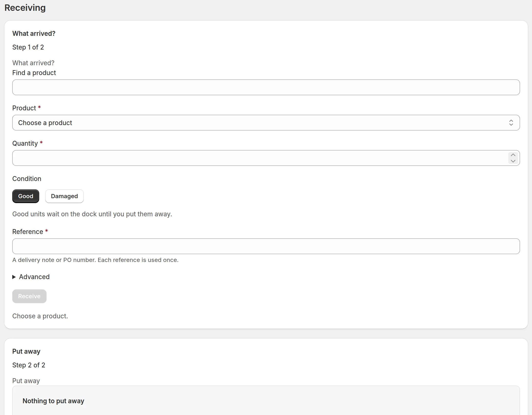Screen dimensions: 532x415
Task: Decrease quantity with the down arrow
Action: click(513, 161)
